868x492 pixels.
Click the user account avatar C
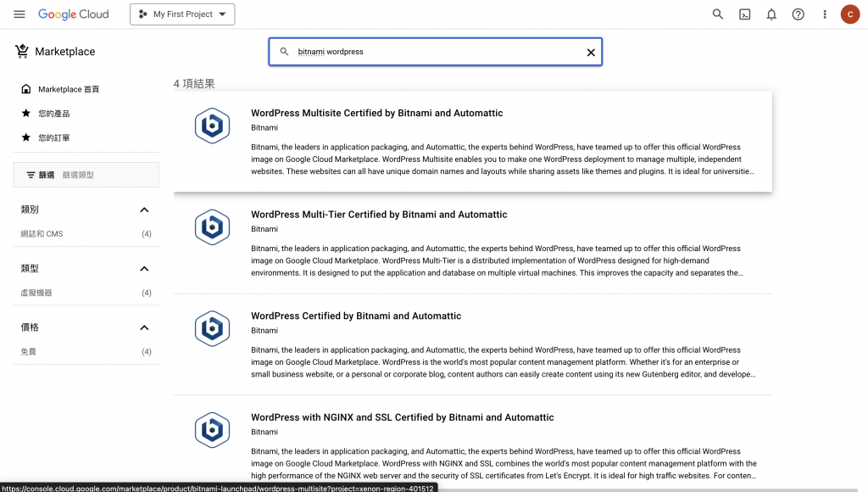click(849, 14)
